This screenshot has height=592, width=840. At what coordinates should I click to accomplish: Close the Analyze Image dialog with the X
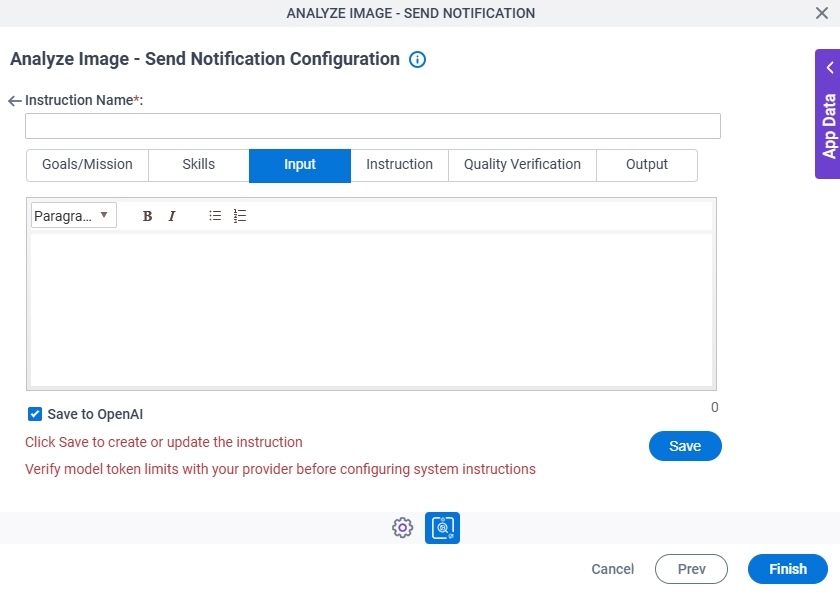coord(822,13)
